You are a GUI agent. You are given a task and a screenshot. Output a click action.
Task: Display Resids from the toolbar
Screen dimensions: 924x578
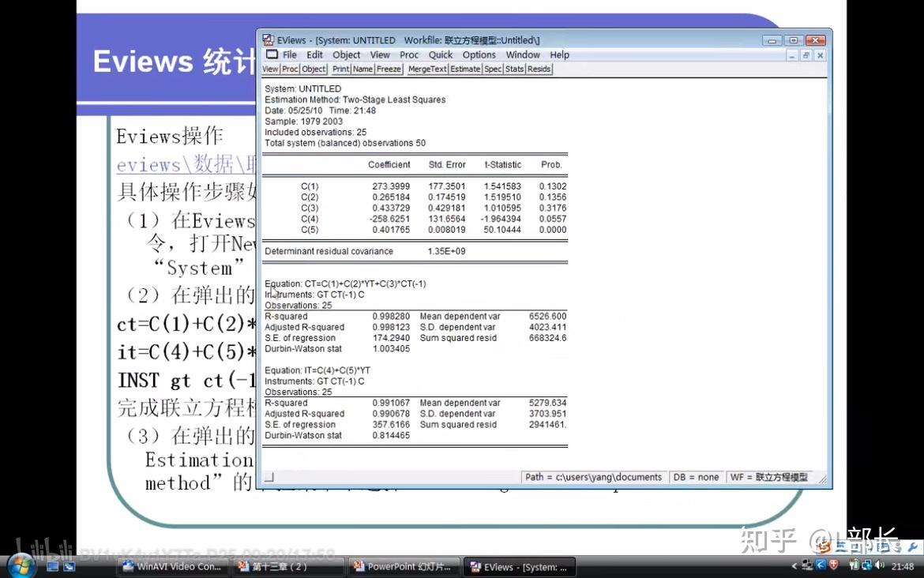click(x=538, y=69)
